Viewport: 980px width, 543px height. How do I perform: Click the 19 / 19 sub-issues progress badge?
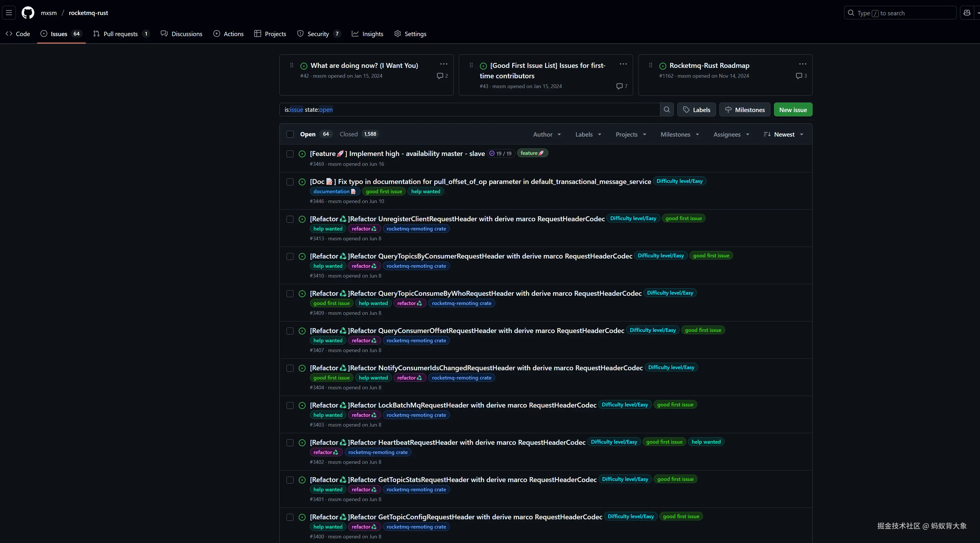click(500, 153)
